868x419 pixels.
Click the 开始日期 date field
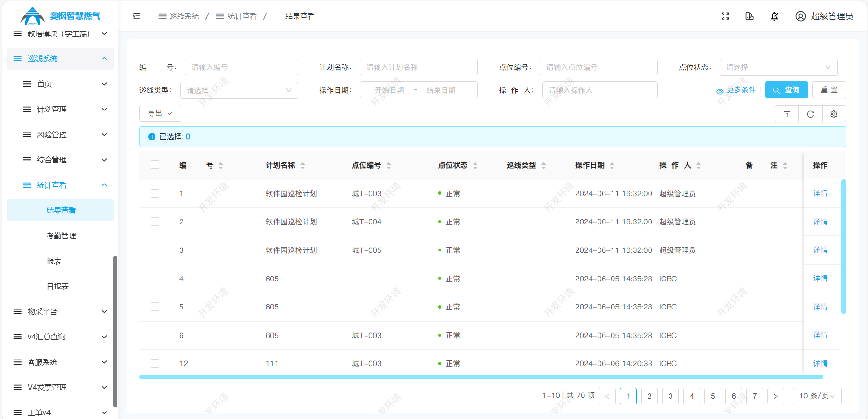pos(389,90)
